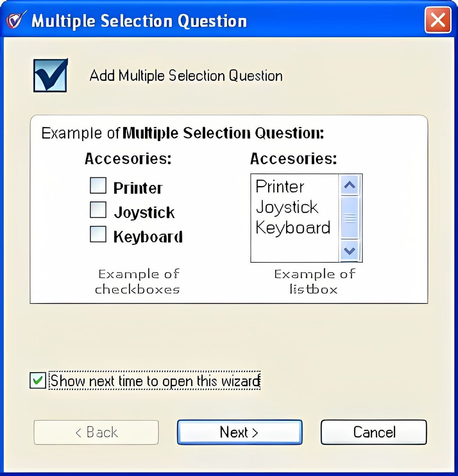Click the Add Multiple Selection Question heading

pyautogui.click(x=186, y=75)
